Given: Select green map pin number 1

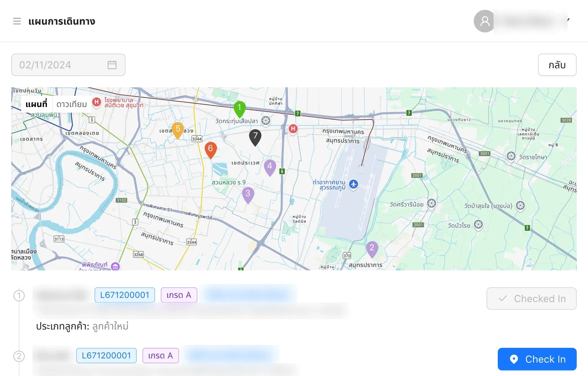Looking at the screenshot, I should [239, 109].
